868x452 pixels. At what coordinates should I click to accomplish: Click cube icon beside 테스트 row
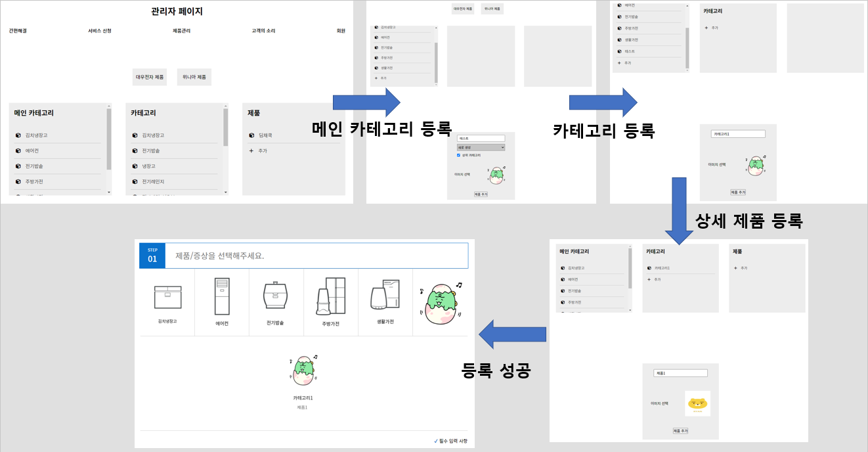pyautogui.click(x=619, y=51)
